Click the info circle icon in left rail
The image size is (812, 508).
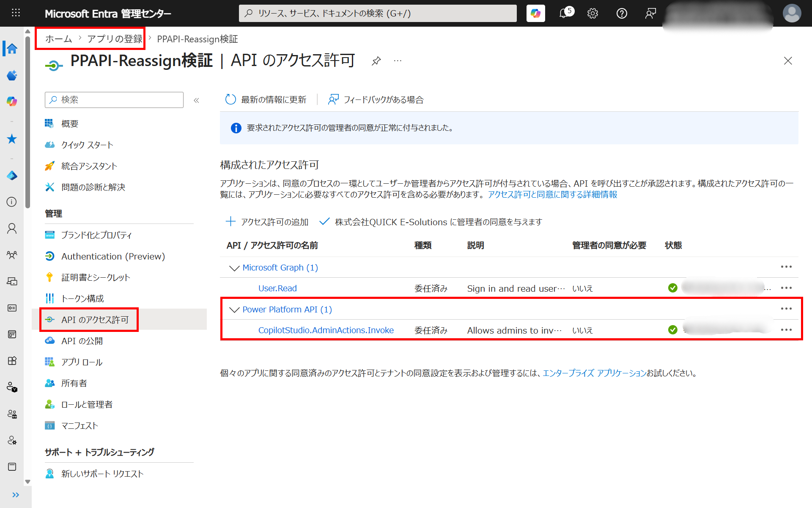12,202
